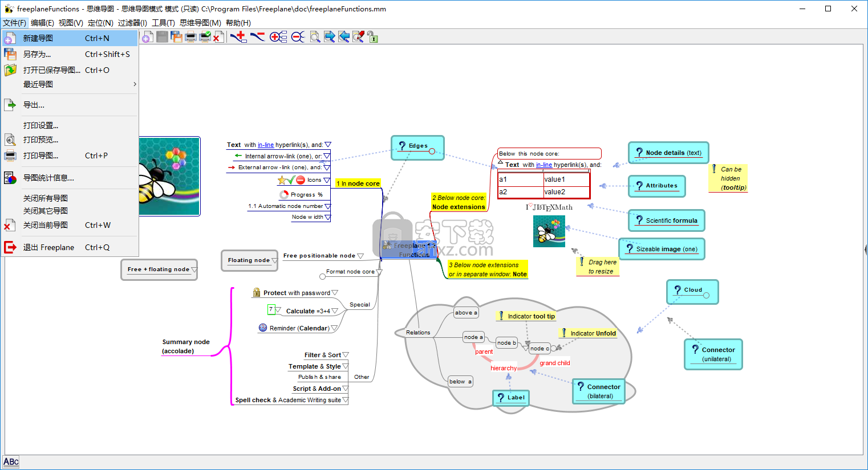Click the lock icon on Protect with password
Screen dimensions: 868x470
pos(257,292)
